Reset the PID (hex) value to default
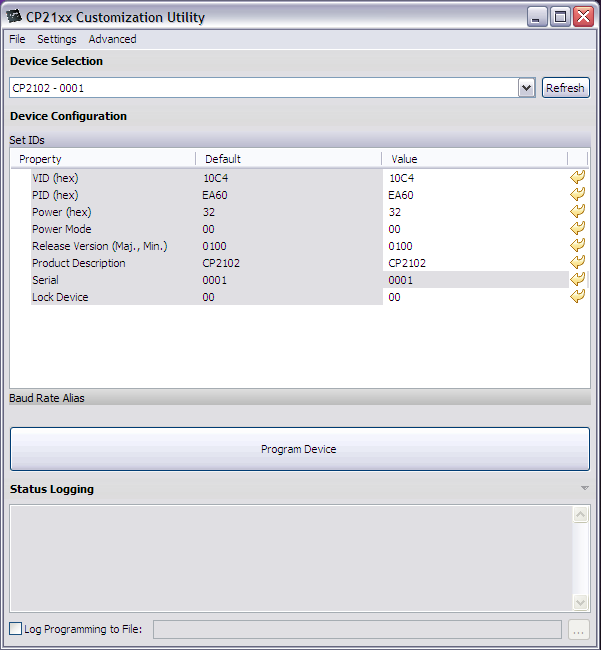The width and height of the screenshot is (601, 650). [x=577, y=194]
